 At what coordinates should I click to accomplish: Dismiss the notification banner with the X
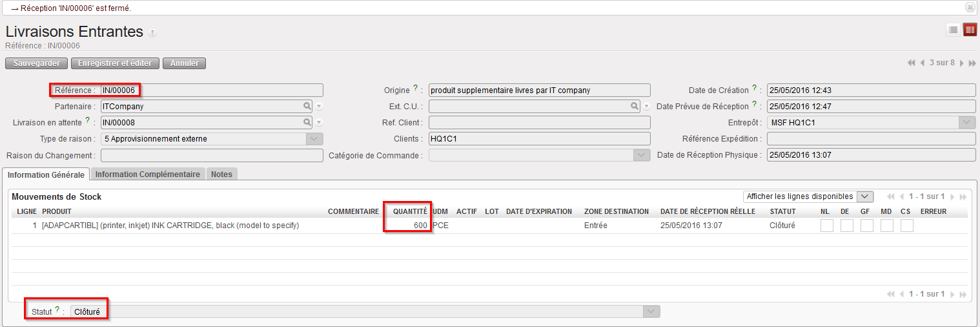970,7
